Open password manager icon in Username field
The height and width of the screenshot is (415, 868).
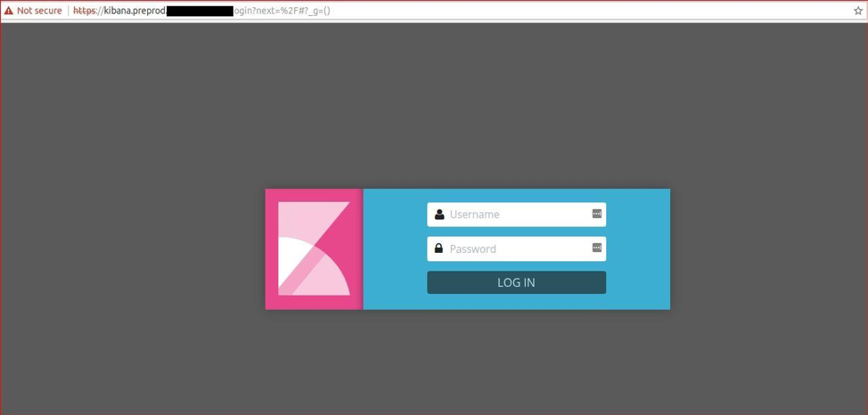coord(597,214)
